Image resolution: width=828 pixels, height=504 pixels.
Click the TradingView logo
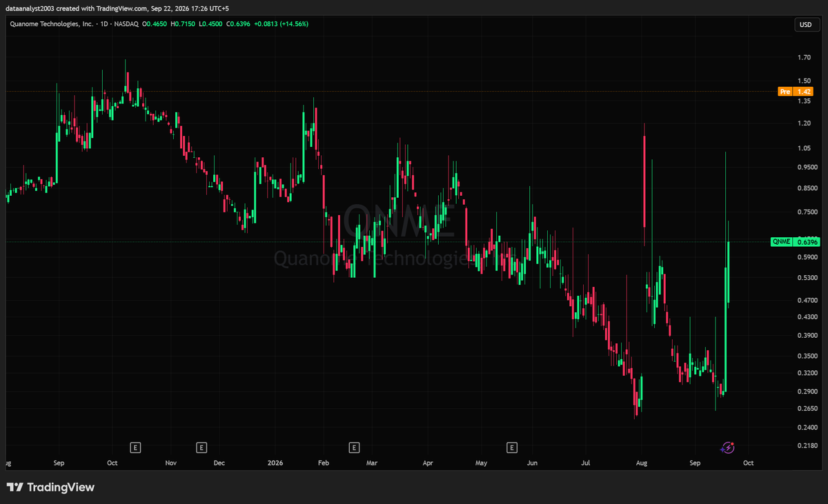pos(50,487)
